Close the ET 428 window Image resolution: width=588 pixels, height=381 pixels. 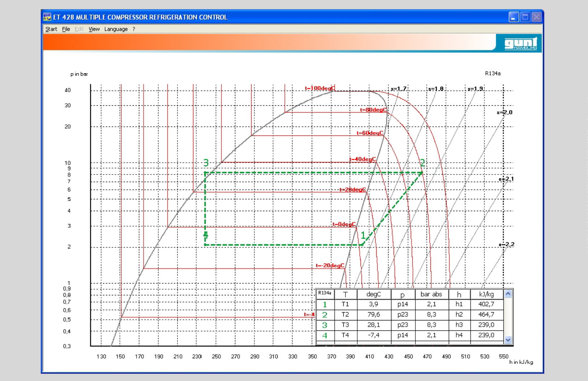536,17
